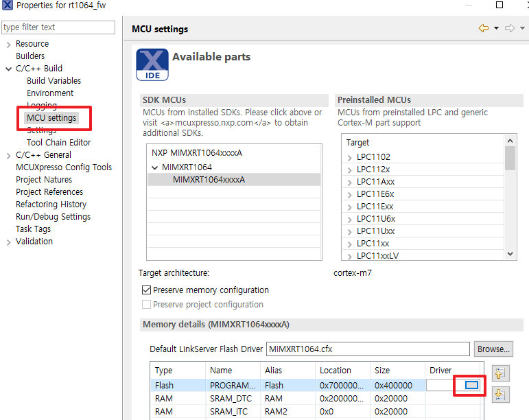Click the move memory row down icon
This screenshot has height=420, width=529.
[x=500, y=395]
